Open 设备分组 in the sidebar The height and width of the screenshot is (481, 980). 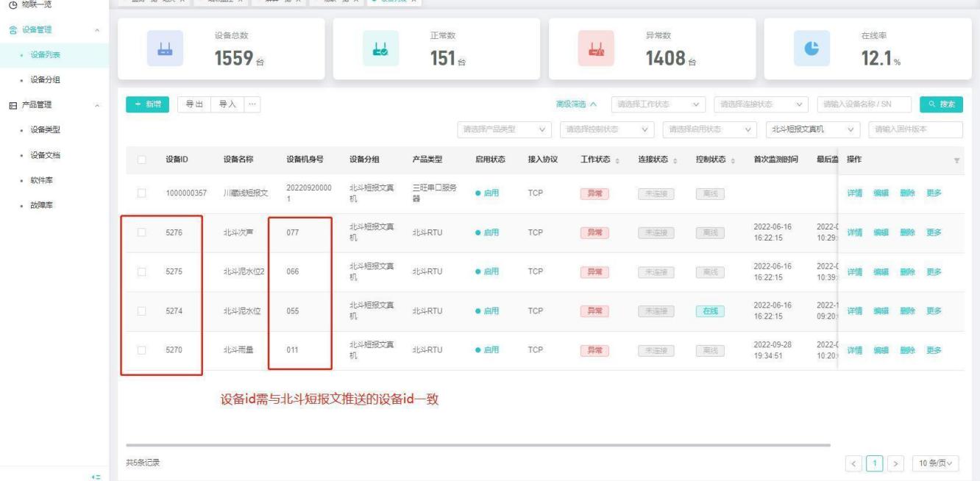click(46, 79)
